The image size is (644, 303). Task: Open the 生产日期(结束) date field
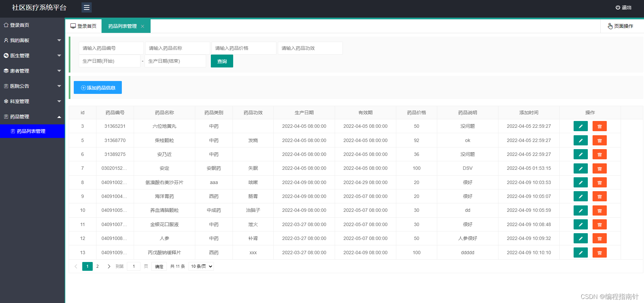coord(175,61)
